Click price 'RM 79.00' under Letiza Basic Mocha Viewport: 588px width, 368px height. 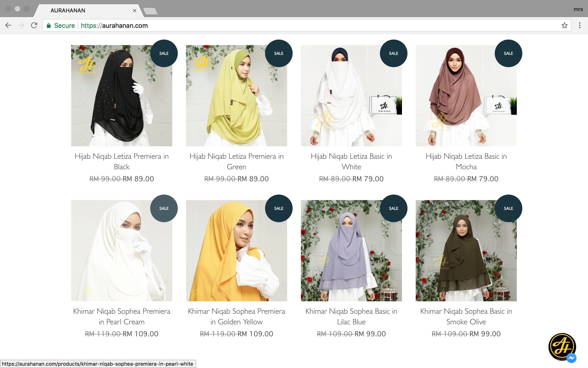pos(483,179)
